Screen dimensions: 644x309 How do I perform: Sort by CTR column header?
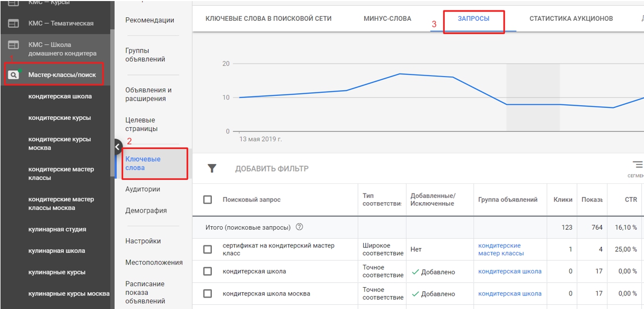coord(630,200)
